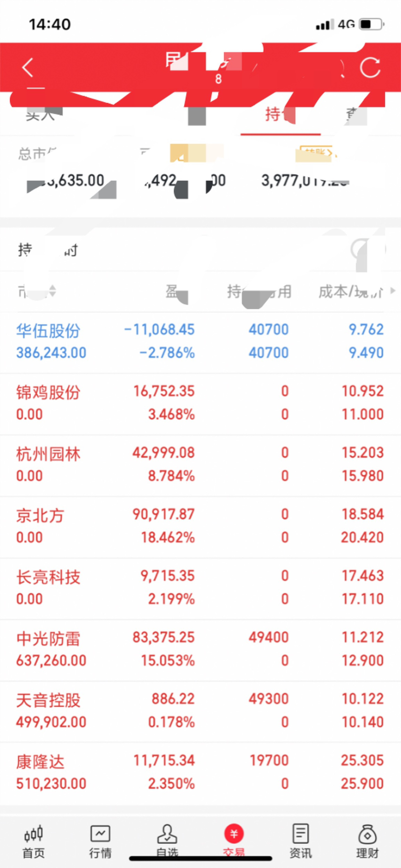Refresh holdings with the circular arrow icon
Image resolution: width=401 pixels, height=868 pixels.
pos(370,68)
